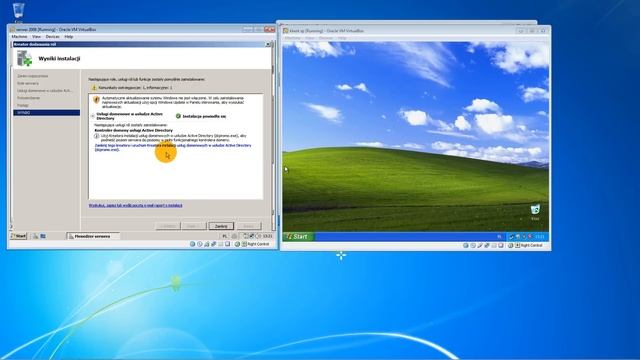Click USB indicator in XP VirtualBox status bar
The height and width of the screenshot is (360, 640).
487,245
